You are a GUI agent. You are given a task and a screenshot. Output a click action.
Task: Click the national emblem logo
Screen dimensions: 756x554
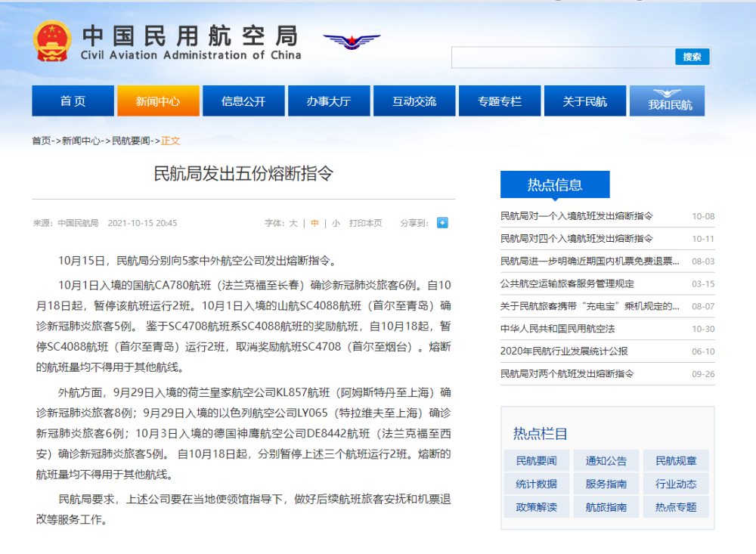click(52, 42)
